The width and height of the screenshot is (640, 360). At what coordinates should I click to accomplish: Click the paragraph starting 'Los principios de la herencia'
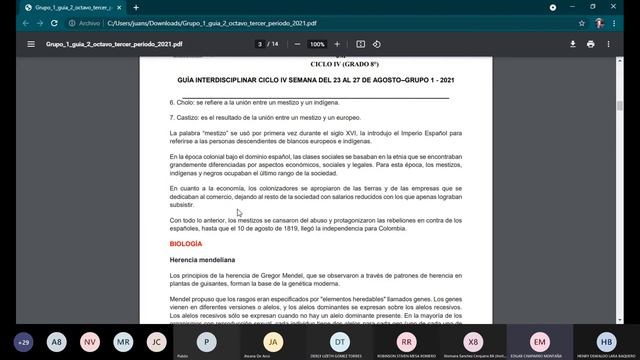tap(316, 280)
